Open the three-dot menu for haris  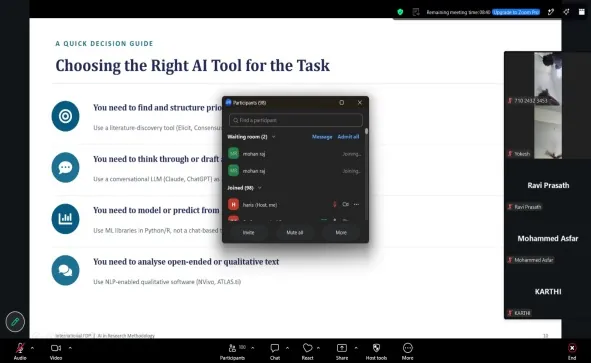coord(357,204)
